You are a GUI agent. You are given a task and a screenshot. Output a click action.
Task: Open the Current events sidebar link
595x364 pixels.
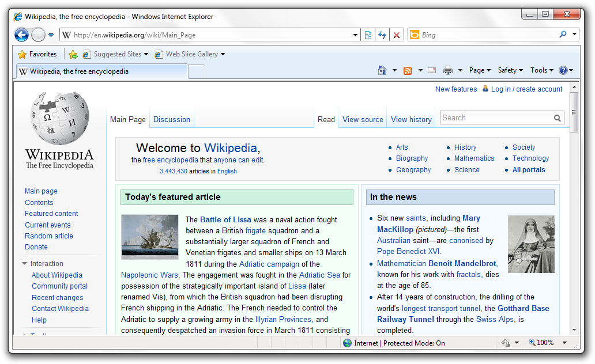(x=48, y=225)
